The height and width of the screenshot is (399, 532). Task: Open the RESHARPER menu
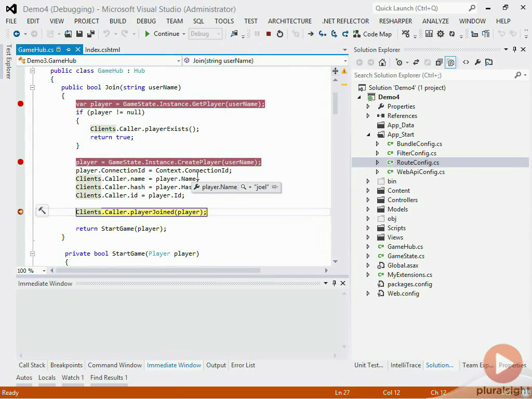pos(395,21)
